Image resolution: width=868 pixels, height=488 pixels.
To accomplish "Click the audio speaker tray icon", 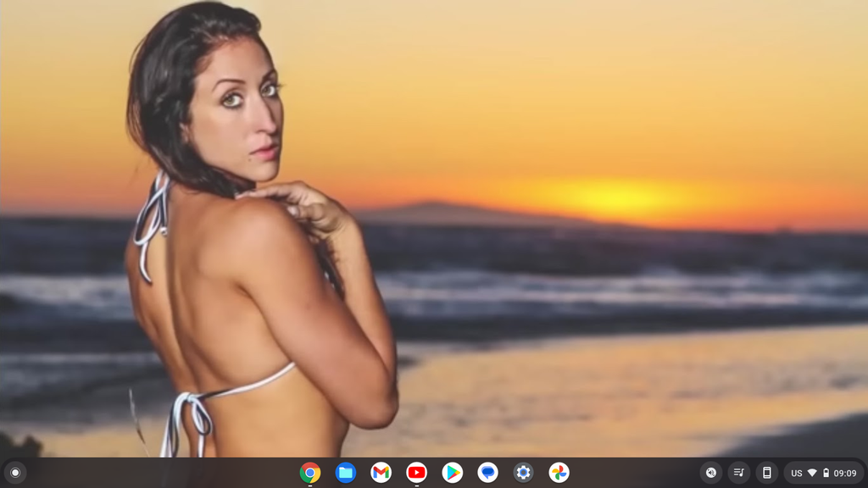I will [x=711, y=473].
